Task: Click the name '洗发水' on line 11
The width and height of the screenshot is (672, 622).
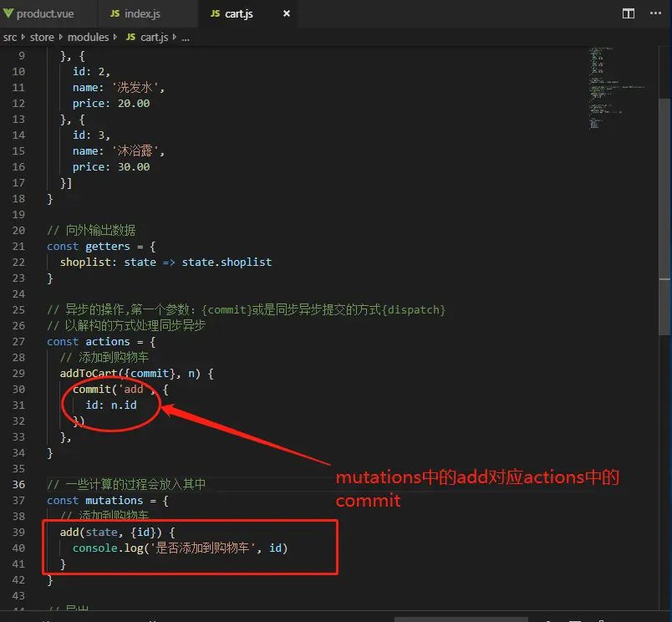Action: pos(135,88)
